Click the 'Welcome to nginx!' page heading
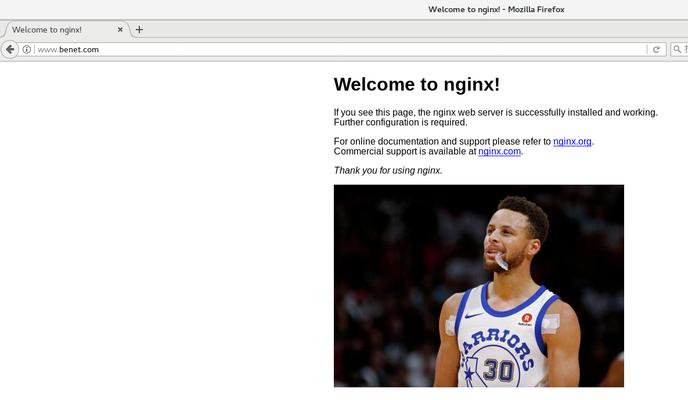 tap(417, 84)
